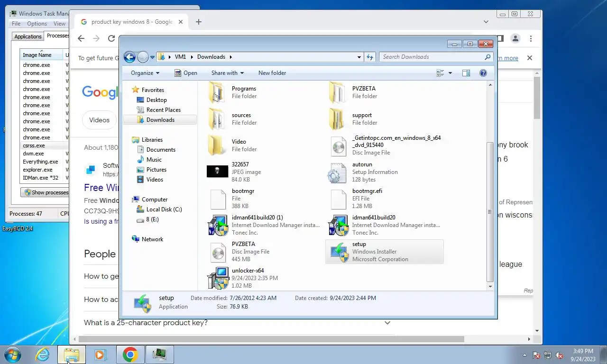Select the Video folder icon
The width and height of the screenshot is (607, 364).
pos(217,146)
